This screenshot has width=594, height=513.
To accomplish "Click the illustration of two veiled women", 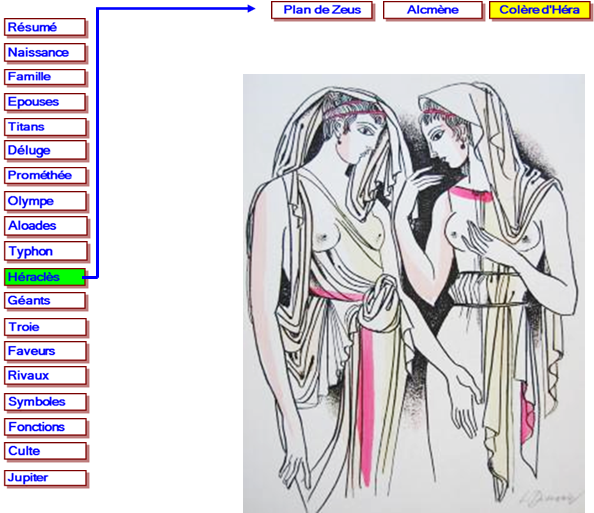I will pyautogui.click(x=414, y=293).
